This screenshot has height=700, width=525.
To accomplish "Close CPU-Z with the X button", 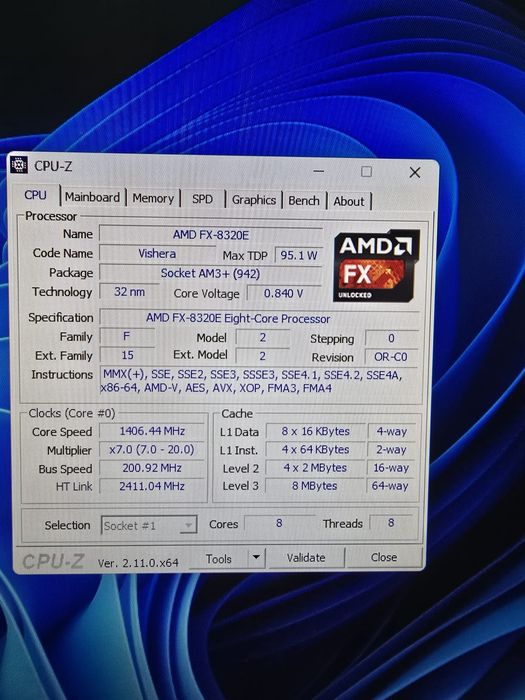I will click(415, 172).
